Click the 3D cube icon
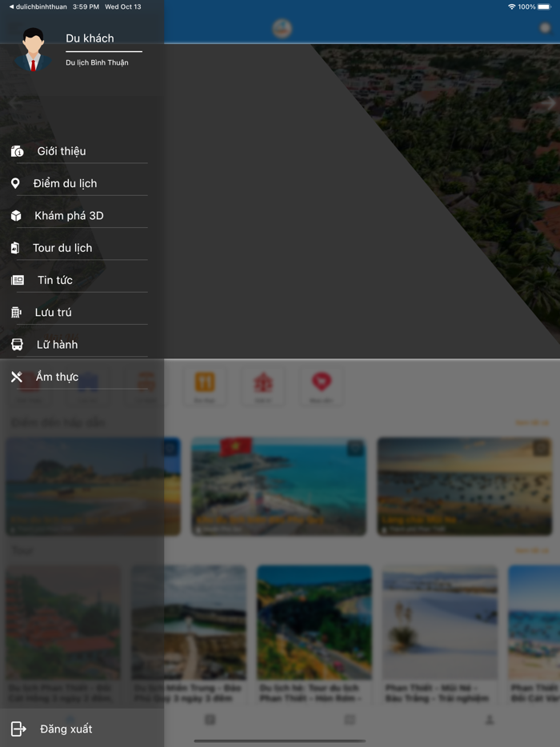The width and height of the screenshot is (560, 747). coord(16,216)
